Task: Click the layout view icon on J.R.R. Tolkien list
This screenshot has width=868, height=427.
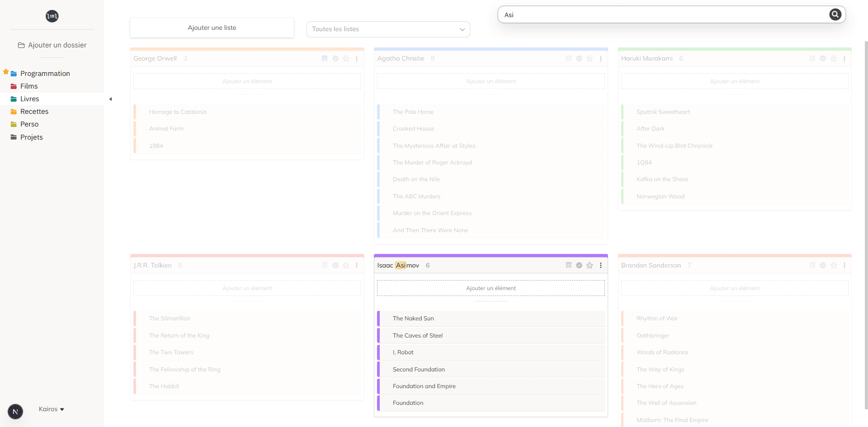Action: (325, 265)
